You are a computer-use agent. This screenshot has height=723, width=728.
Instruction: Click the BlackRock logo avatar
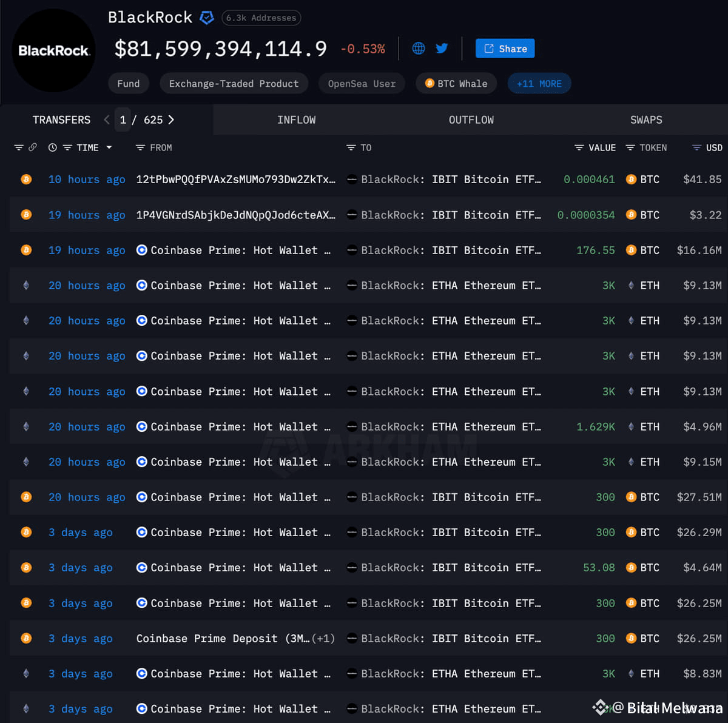pos(53,50)
